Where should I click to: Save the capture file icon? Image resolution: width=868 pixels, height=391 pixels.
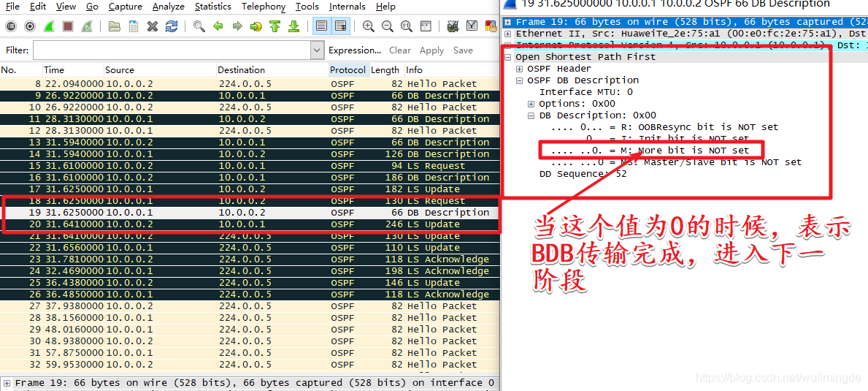134,26
